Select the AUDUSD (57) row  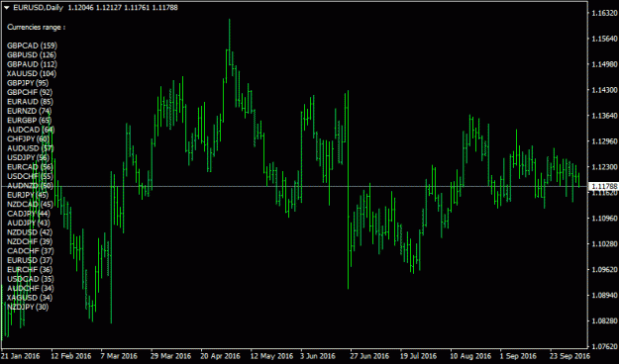(31, 148)
